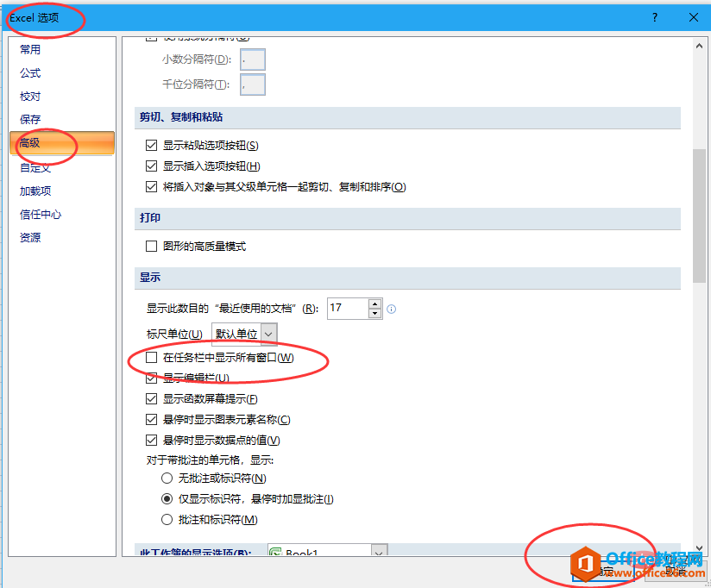Click the recent documents number field

(x=348, y=309)
